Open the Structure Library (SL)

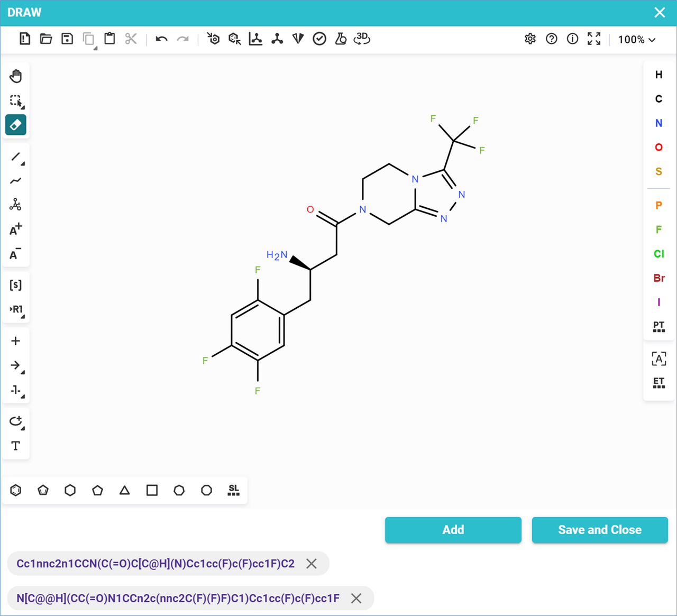point(233,490)
